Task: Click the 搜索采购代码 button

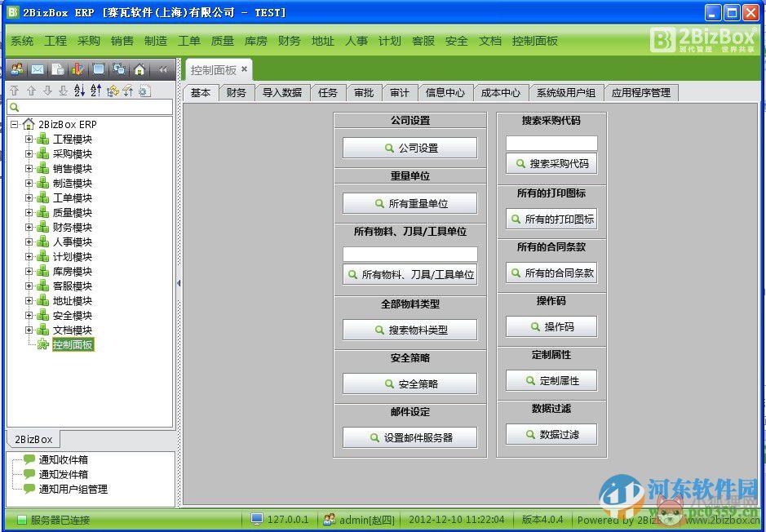Action: [551, 164]
